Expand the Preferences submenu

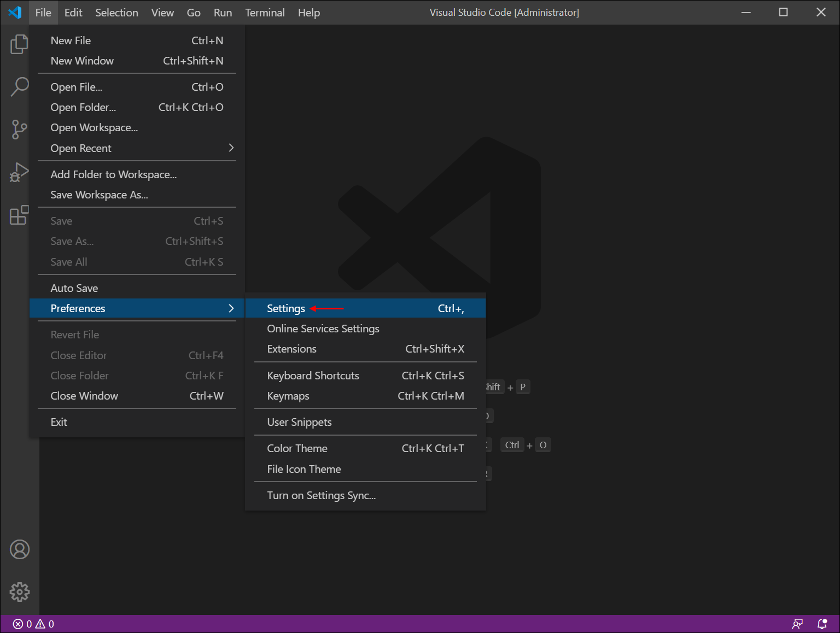pos(137,308)
